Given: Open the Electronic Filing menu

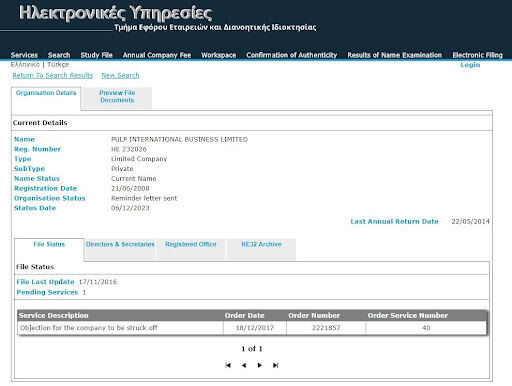Looking at the screenshot, I should 477,55.
